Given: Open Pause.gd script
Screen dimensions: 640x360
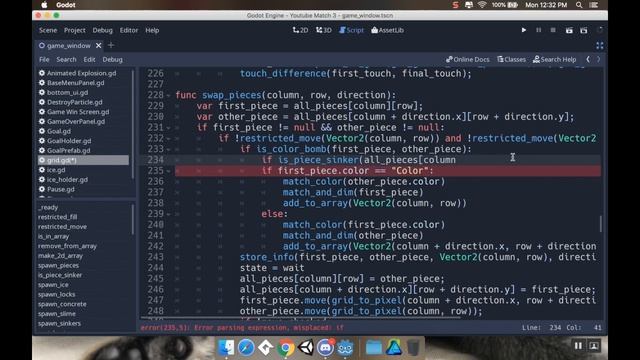Looking at the screenshot, I should pos(56,189).
